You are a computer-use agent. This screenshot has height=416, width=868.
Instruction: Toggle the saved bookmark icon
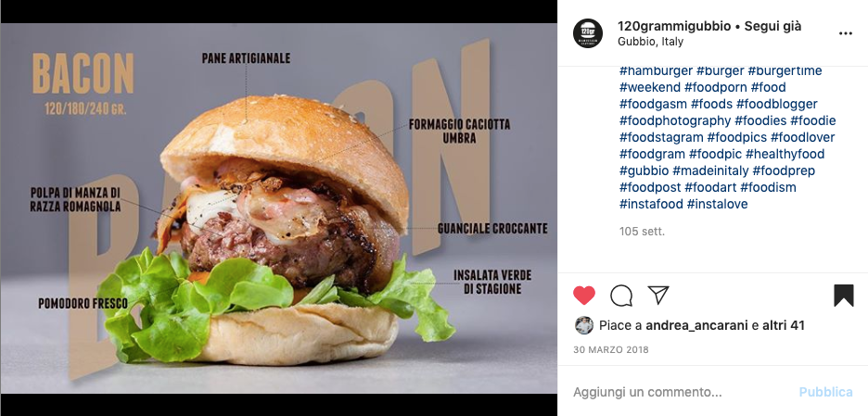[x=844, y=296]
